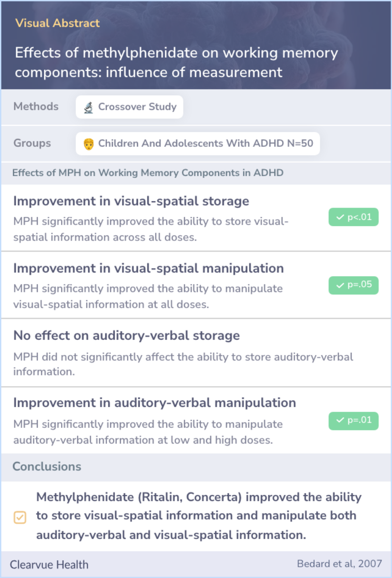Click the checkmark in the p<.01 badge
This screenshot has height=578, width=392.
click(340, 217)
